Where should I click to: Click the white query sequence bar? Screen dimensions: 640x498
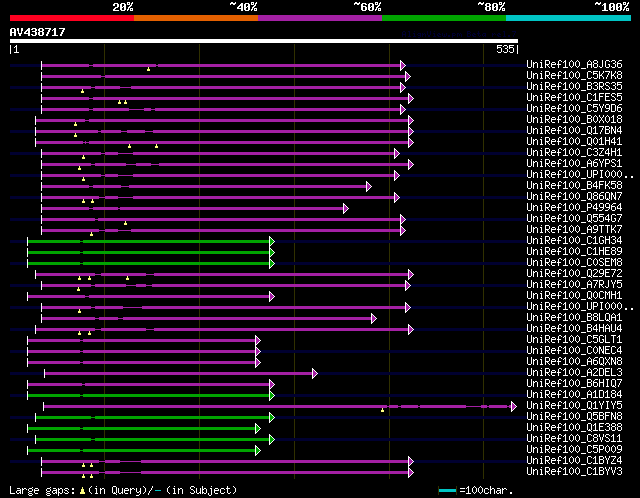click(x=264, y=41)
